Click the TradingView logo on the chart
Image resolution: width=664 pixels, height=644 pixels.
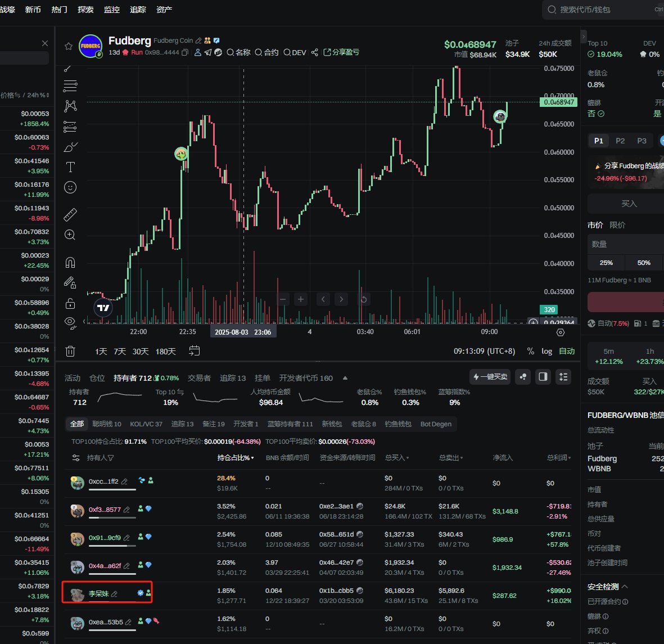pos(103,308)
